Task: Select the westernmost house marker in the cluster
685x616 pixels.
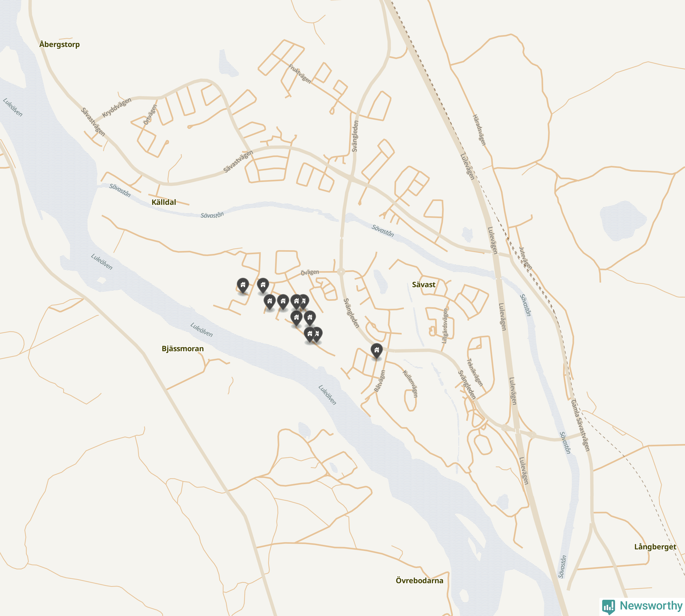Action: point(243,286)
